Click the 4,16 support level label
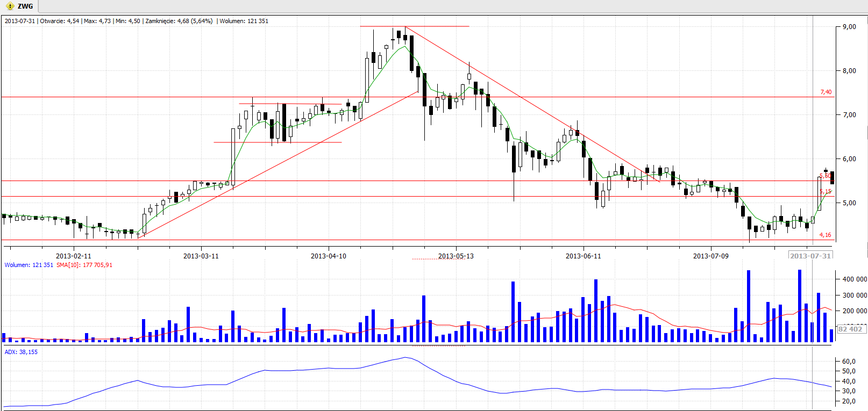 [825, 235]
